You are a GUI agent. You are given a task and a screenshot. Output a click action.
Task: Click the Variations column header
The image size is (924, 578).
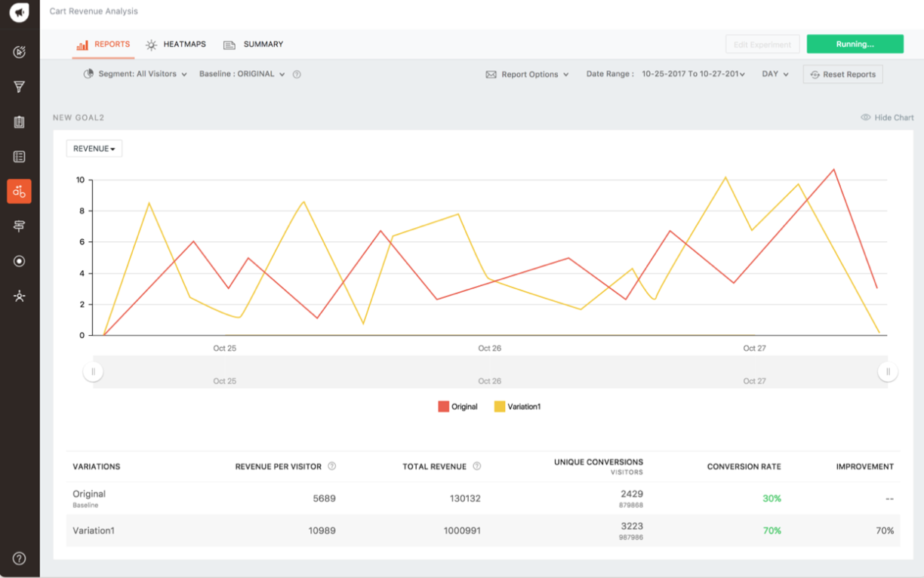click(x=96, y=466)
